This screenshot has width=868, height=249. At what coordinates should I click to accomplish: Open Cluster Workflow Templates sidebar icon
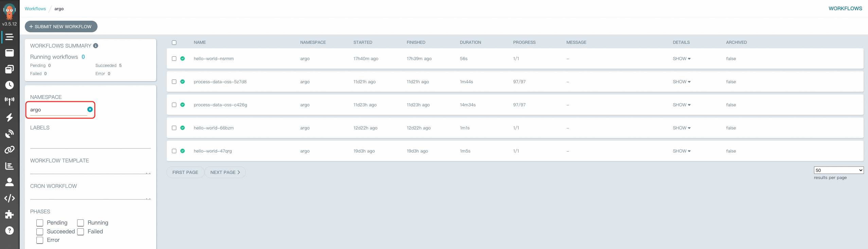pyautogui.click(x=10, y=69)
